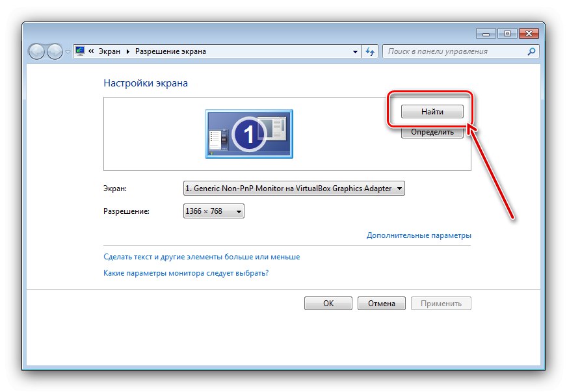Image resolution: width=567 pixels, height=392 pixels.
Task: Open recent pages dropdown beside navigation arrows
Action: pos(68,52)
